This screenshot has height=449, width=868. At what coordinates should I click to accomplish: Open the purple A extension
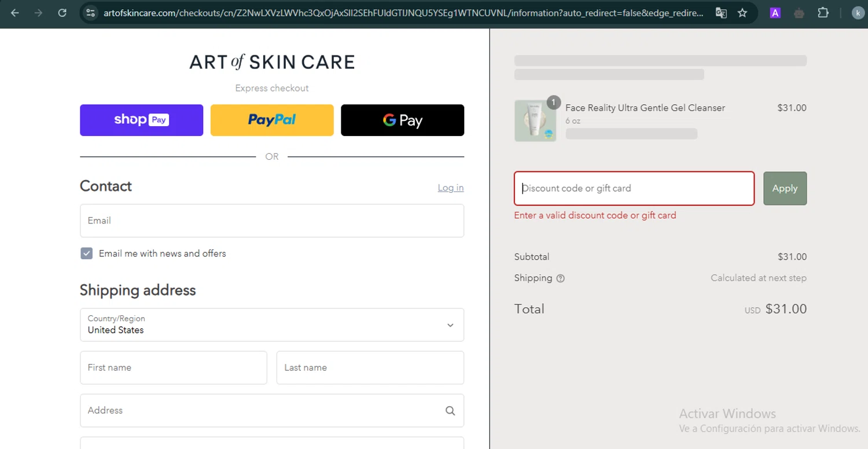775,13
